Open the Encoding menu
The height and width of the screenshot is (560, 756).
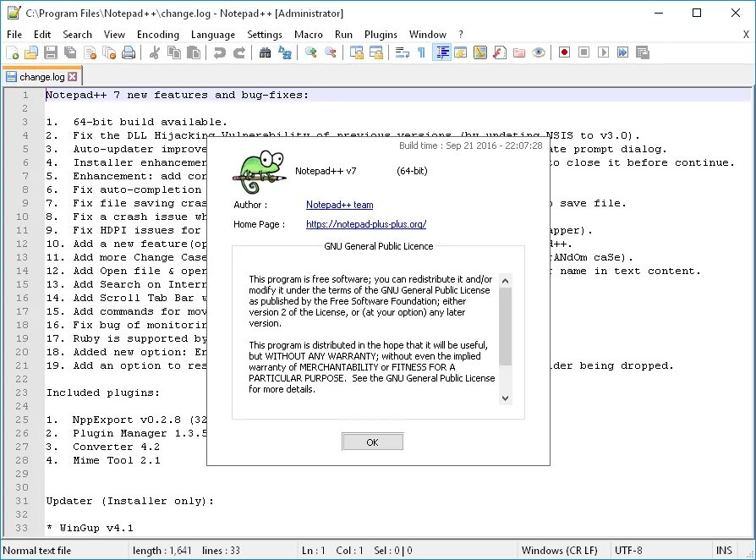157,34
